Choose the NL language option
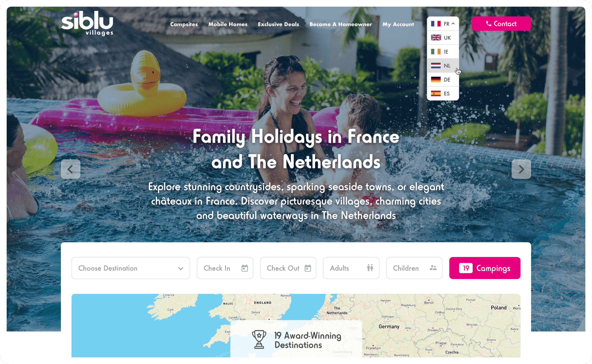Screen dimensions: 592x364 (x=443, y=65)
